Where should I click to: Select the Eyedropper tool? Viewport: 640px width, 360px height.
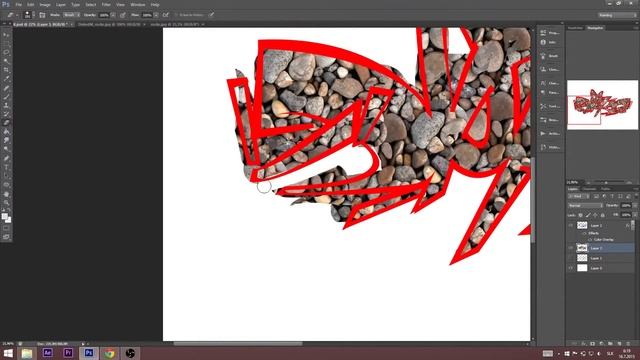6,79
